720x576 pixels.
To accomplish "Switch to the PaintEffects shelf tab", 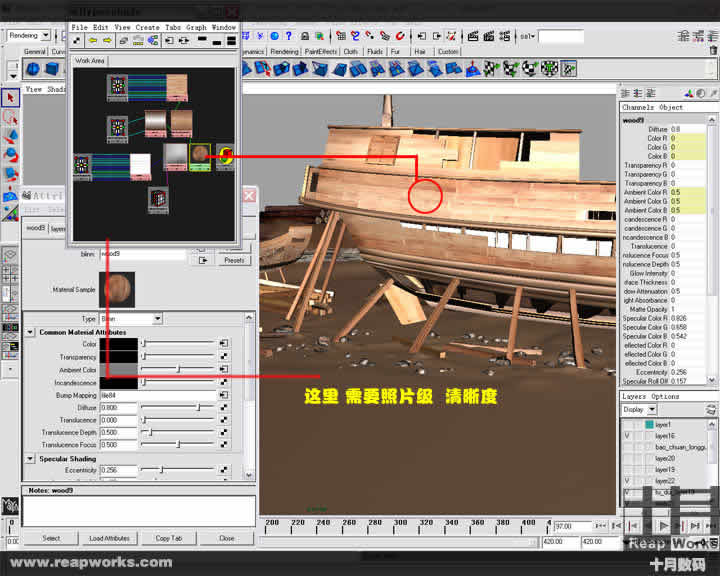I will tap(320, 51).
